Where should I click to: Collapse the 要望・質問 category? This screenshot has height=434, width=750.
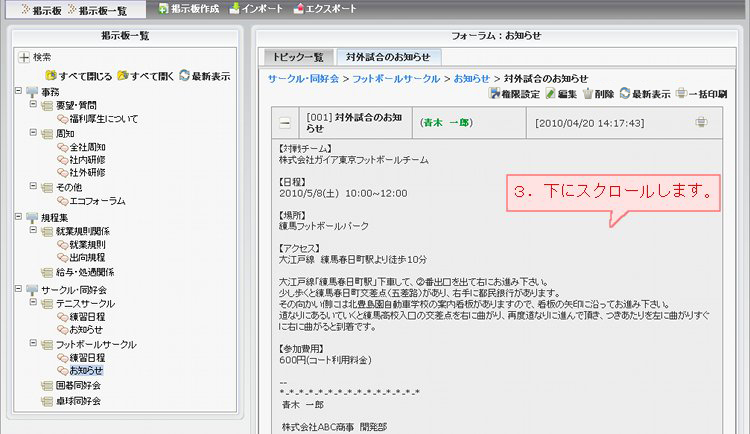point(33,103)
